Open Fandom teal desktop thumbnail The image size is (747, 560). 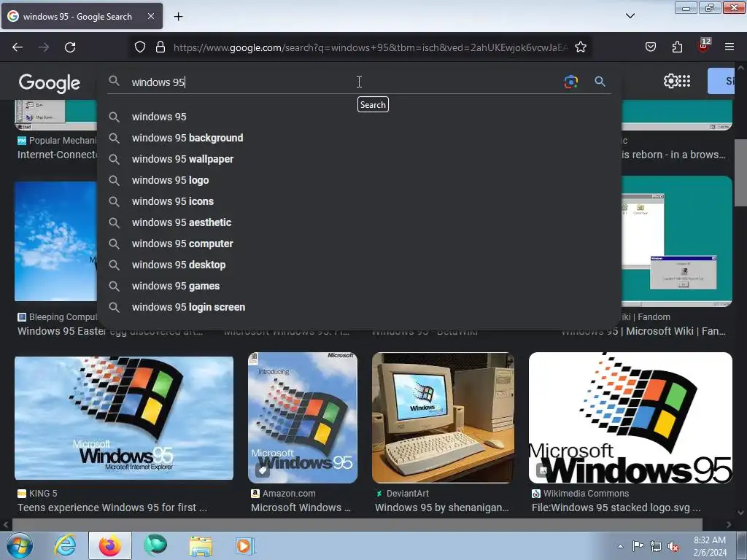pyautogui.click(x=676, y=241)
